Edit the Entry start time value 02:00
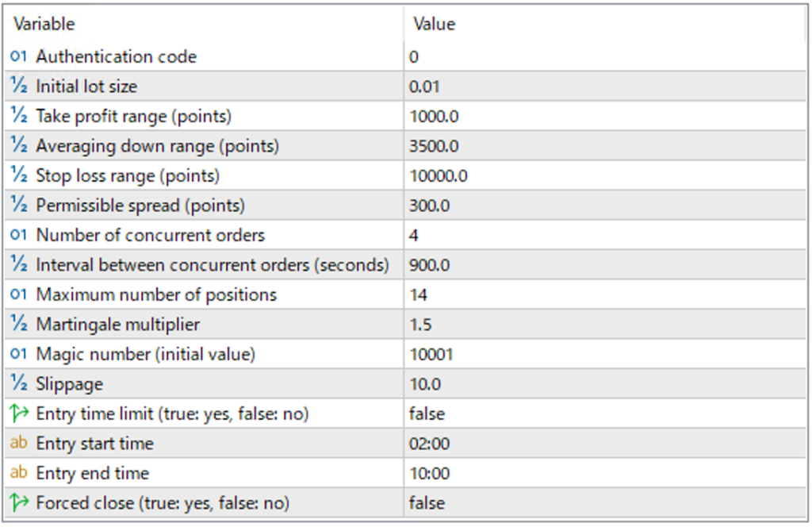 click(x=429, y=444)
